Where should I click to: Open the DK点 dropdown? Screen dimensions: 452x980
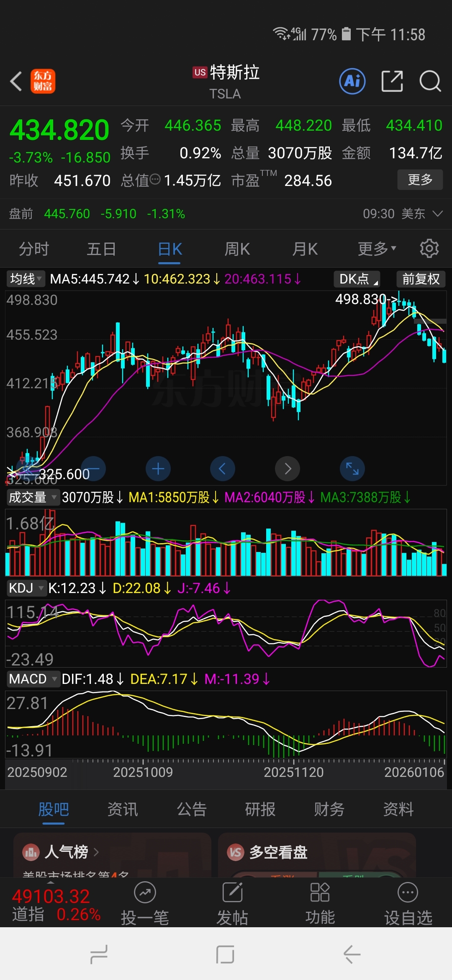(x=357, y=279)
